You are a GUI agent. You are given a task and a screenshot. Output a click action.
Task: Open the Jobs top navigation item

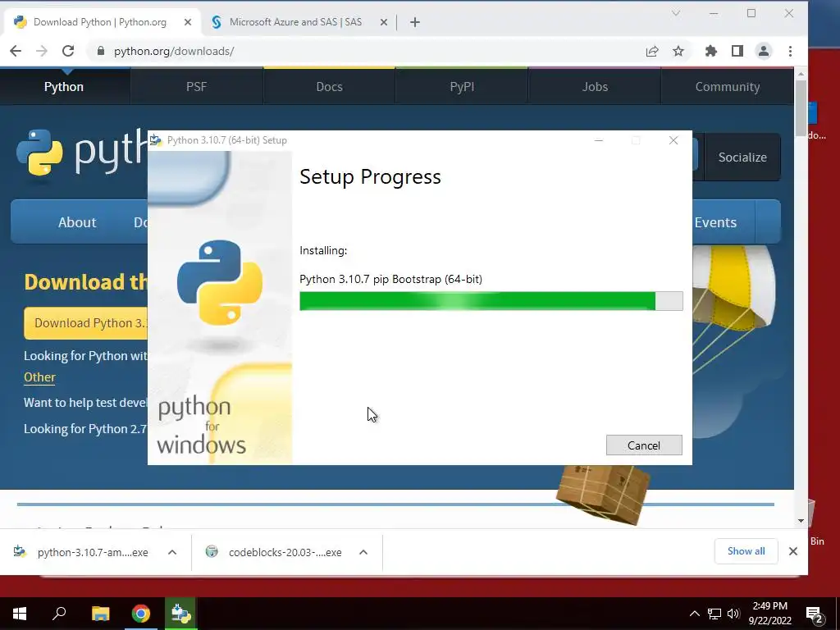point(595,87)
